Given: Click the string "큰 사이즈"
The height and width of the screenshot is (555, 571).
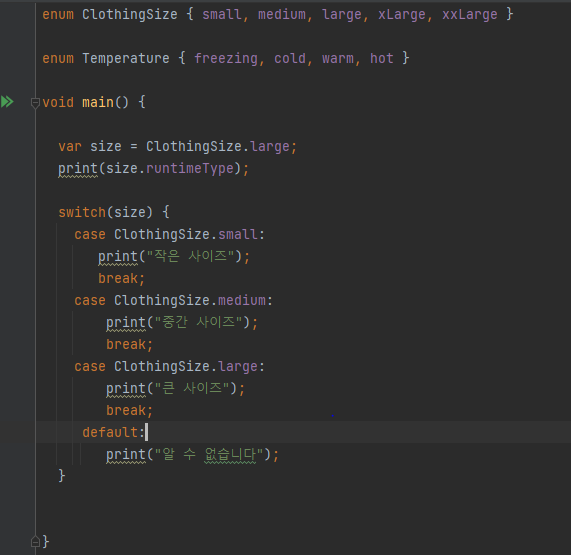Looking at the screenshot, I should click(192, 388).
